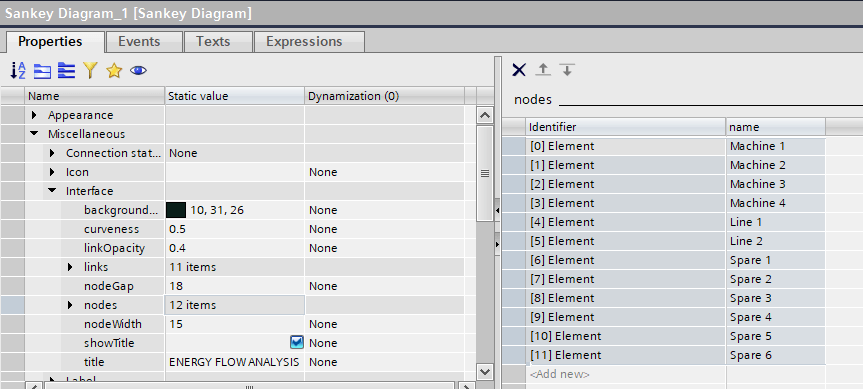Click the Static value column header
The height and width of the screenshot is (389, 863).
pyautogui.click(x=234, y=96)
